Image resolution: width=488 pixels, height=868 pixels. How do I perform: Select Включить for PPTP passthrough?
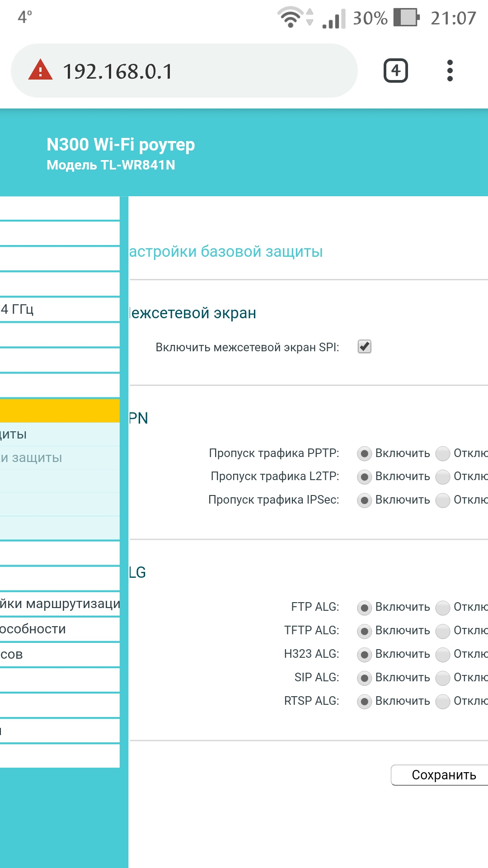point(364,453)
